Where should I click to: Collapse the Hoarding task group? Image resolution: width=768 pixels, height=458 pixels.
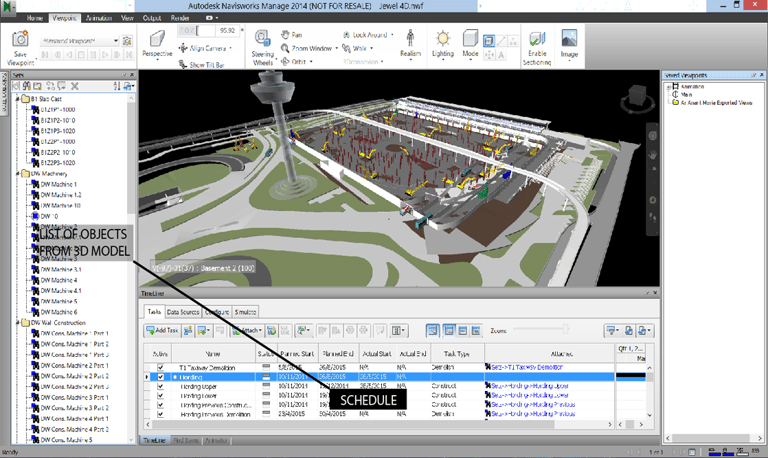pyautogui.click(x=175, y=377)
